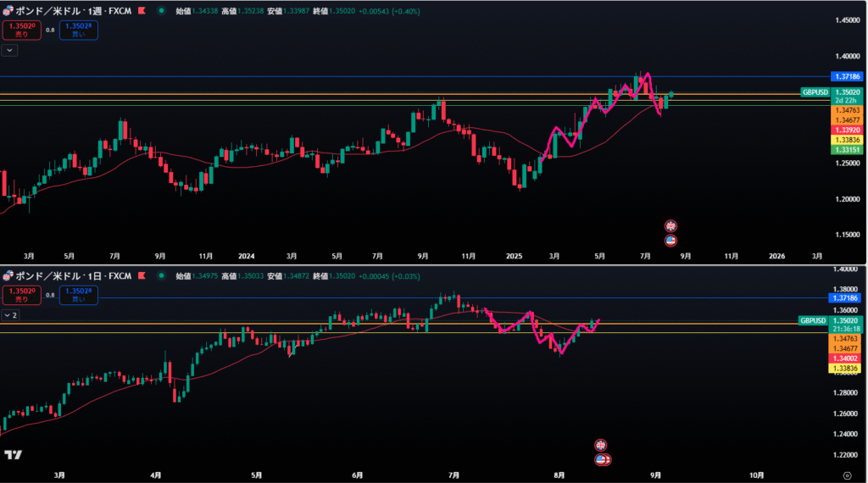Click the 0.8 spread value on the daily chart
Viewport: 868px width, 483px height.
click(x=50, y=295)
